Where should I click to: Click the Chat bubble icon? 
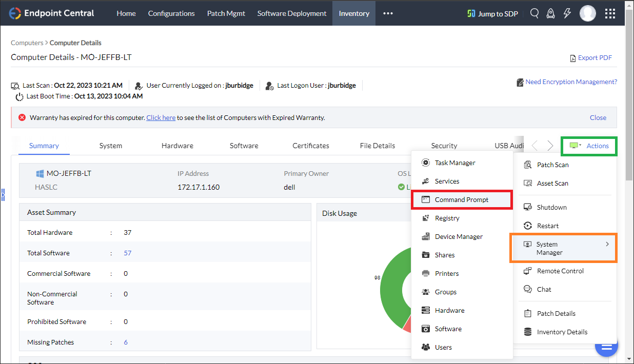[x=527, y=289]
